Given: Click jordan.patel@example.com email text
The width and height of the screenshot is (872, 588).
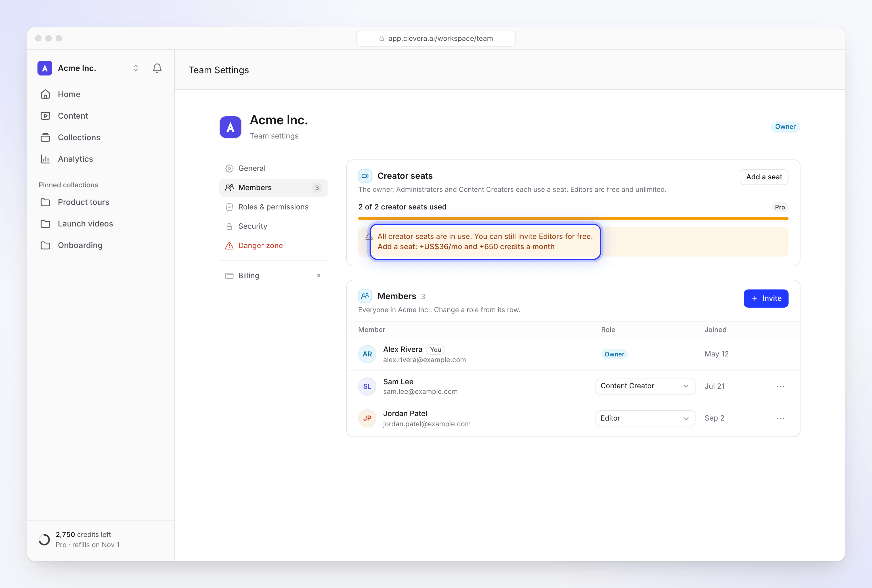Looking at the screenshot, I should point(427,424).
